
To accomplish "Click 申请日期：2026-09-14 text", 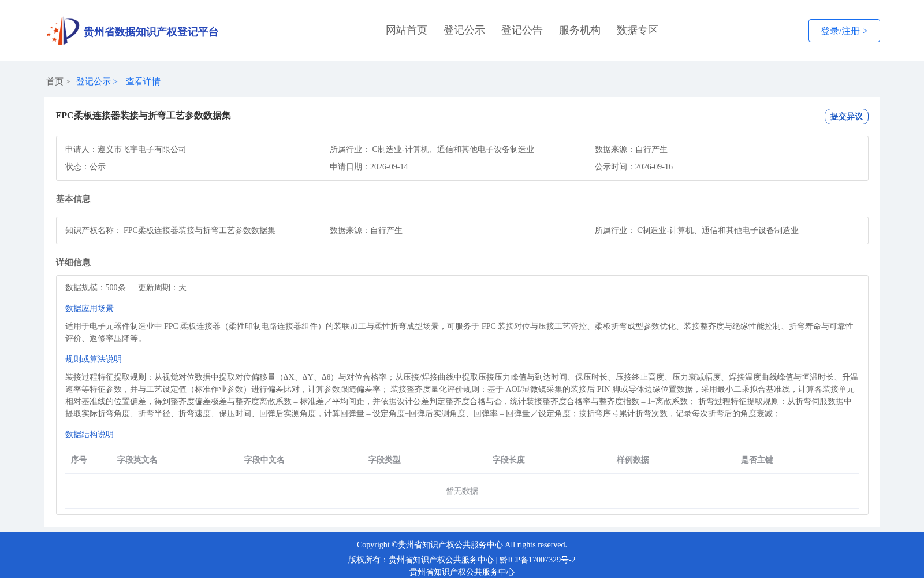I will (369, 166).
